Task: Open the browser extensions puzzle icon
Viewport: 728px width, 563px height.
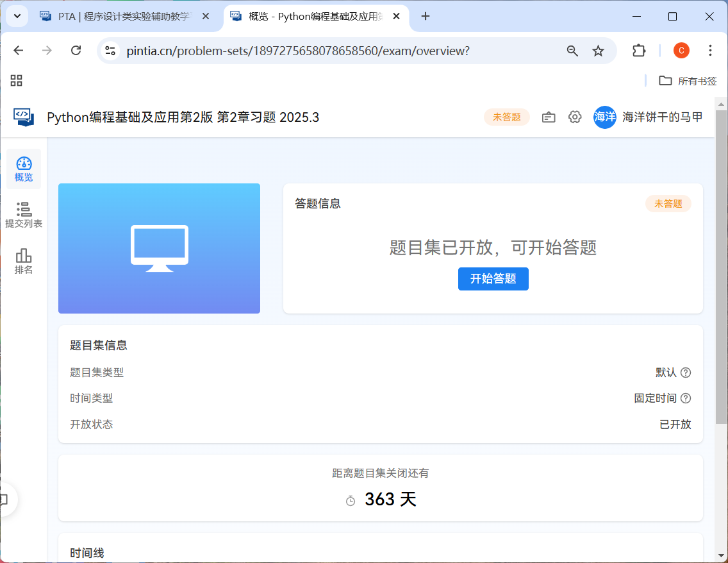Action: pyautogui.click(x=639, y=51)
